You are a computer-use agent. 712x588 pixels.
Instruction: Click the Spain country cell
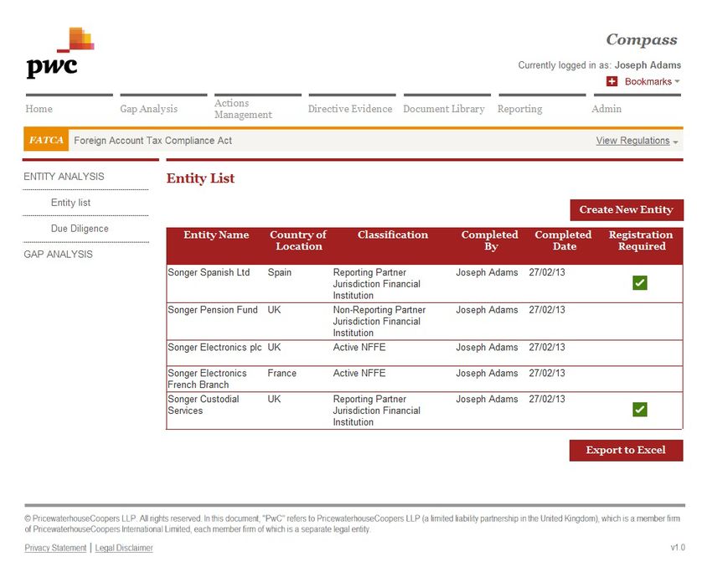280,272
